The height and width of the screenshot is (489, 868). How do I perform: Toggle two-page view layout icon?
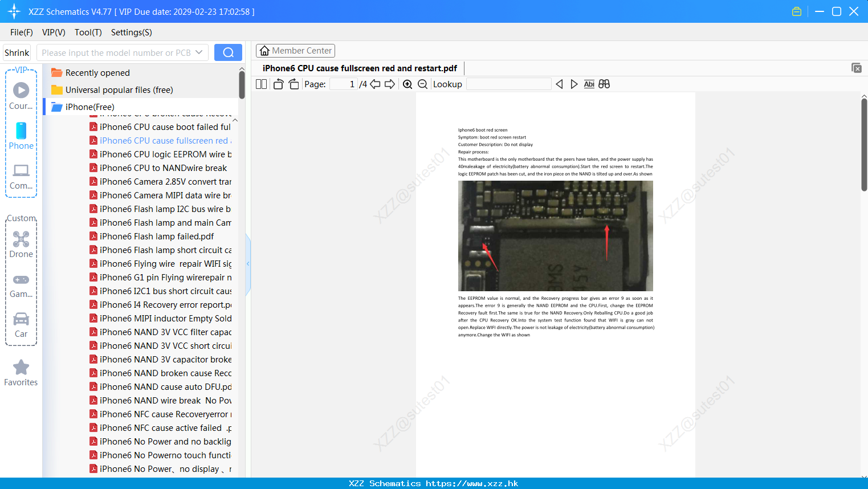tap(261, 84)
